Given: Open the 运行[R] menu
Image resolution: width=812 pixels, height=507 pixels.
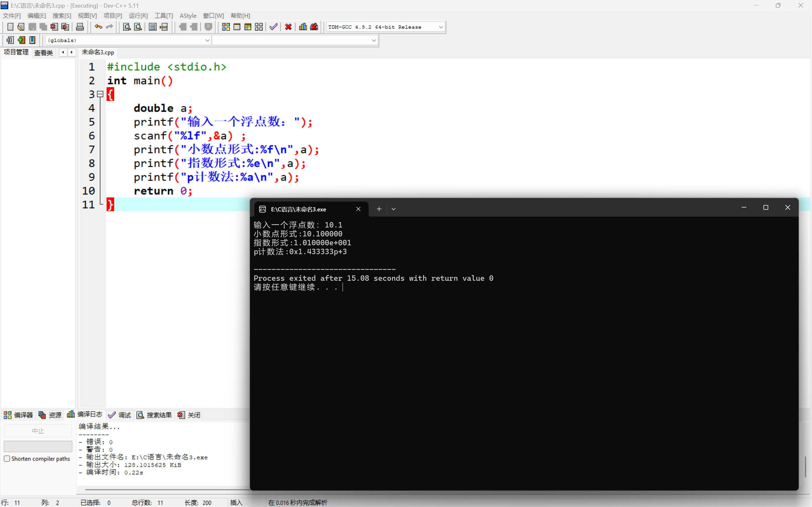Looking at the screenshot, I should [x=138, y=16].
